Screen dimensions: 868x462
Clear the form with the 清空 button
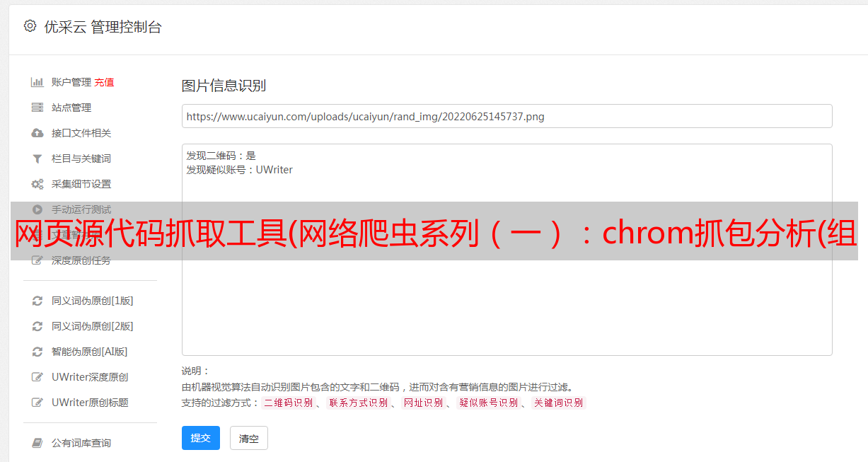point(249,438)
